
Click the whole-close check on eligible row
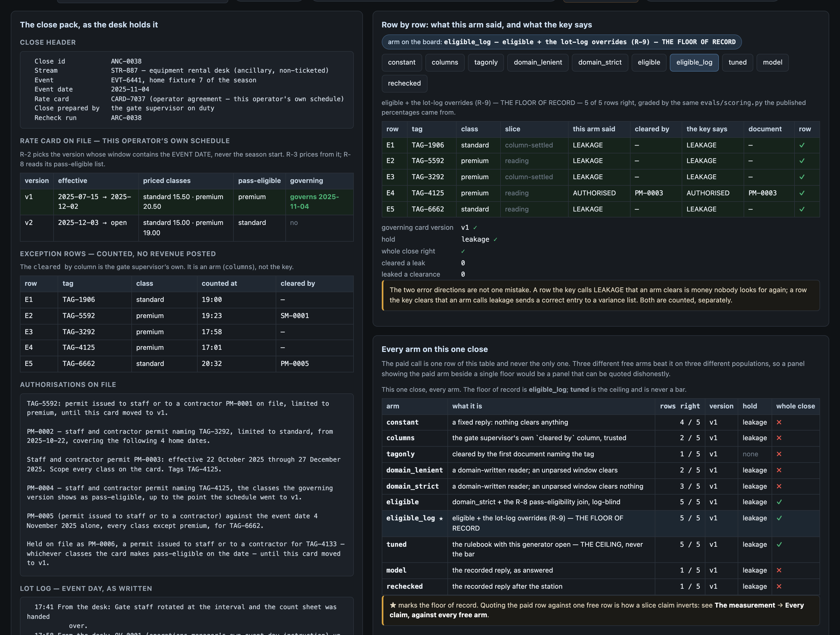[x=779, y=502]
